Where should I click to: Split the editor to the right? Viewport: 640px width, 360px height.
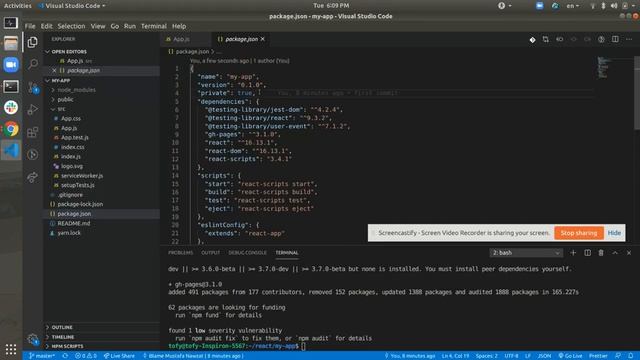tap(615, 39)
